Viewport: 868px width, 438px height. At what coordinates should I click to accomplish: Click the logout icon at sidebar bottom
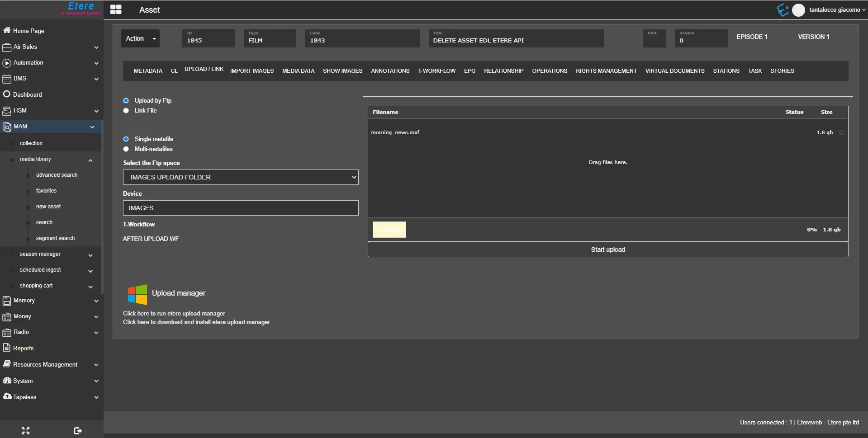[x=77, y=430]
